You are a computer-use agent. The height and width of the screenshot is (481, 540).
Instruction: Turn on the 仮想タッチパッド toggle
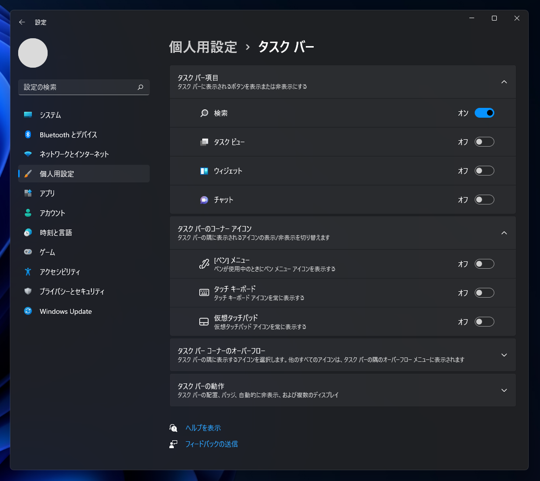point(484,322)
